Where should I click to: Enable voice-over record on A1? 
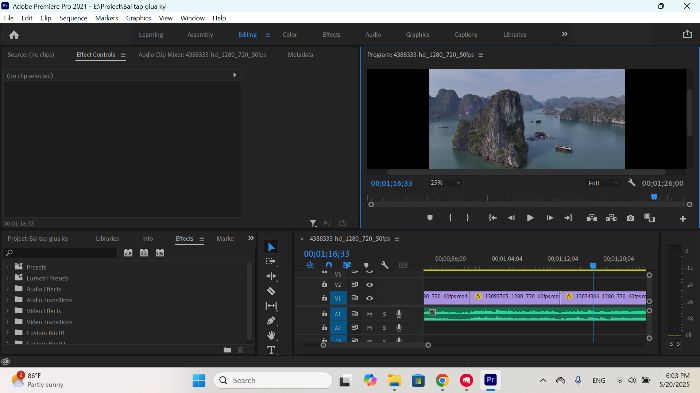click(x=399, y=314)
